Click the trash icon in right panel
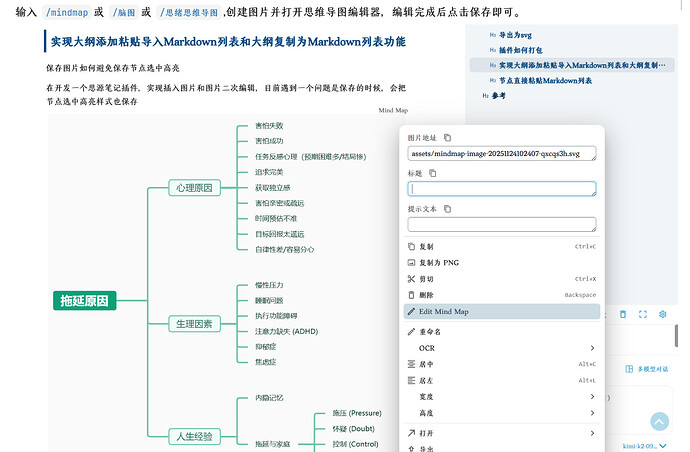The image size is (690, 452). (x=623, y=314)
